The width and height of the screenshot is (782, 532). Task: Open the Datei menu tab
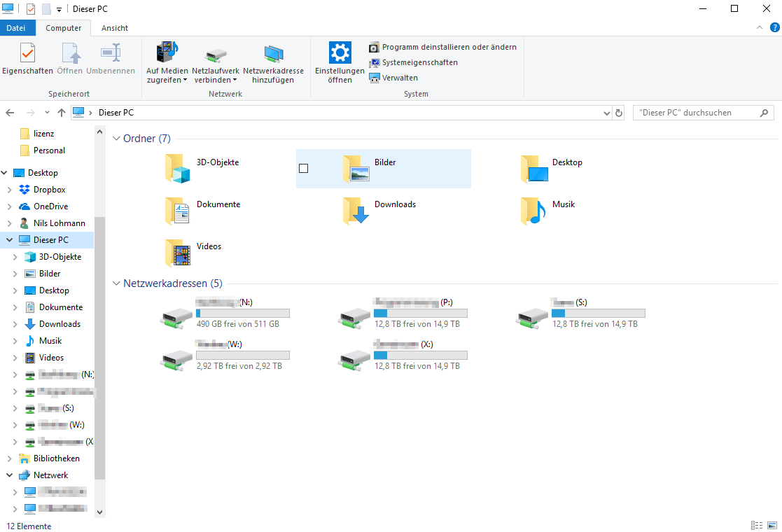point(16,28)
